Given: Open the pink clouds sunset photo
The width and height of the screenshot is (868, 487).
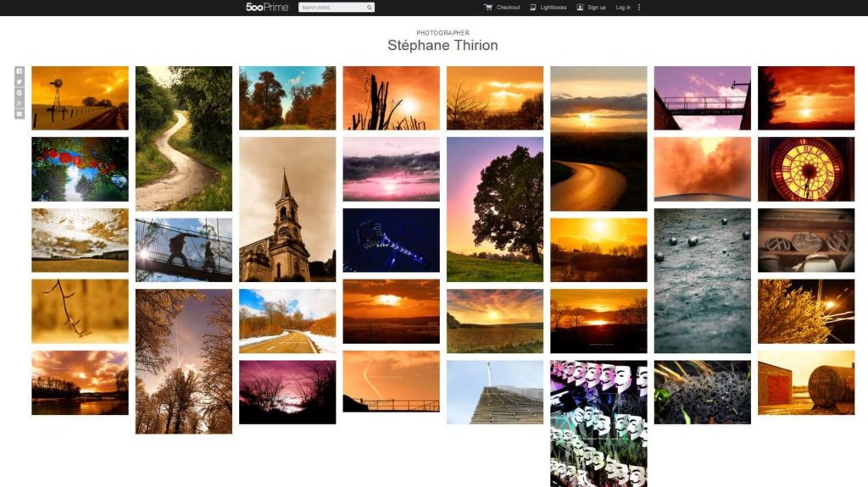Looking at the screenshot, I should click(x=392, y=169).
